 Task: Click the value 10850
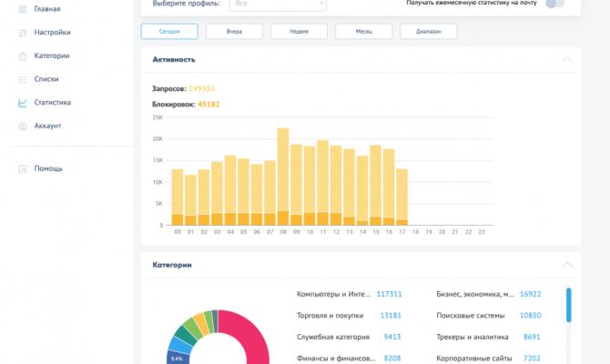[x=530, y=316]
